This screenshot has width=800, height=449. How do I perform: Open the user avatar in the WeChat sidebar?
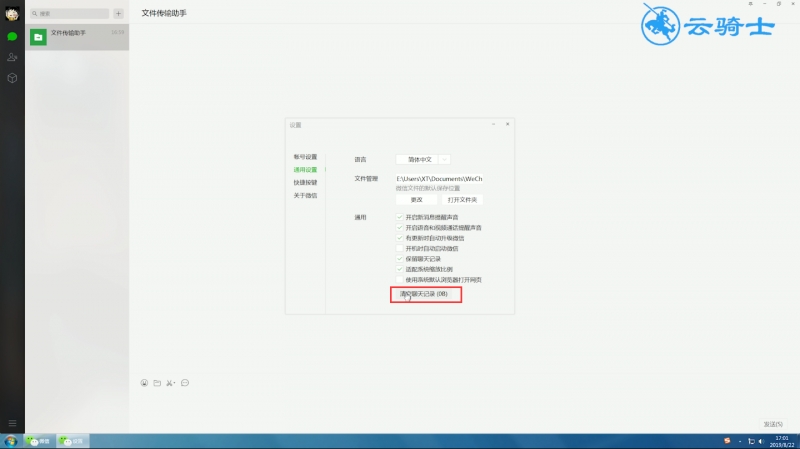[x=12, y=14]
